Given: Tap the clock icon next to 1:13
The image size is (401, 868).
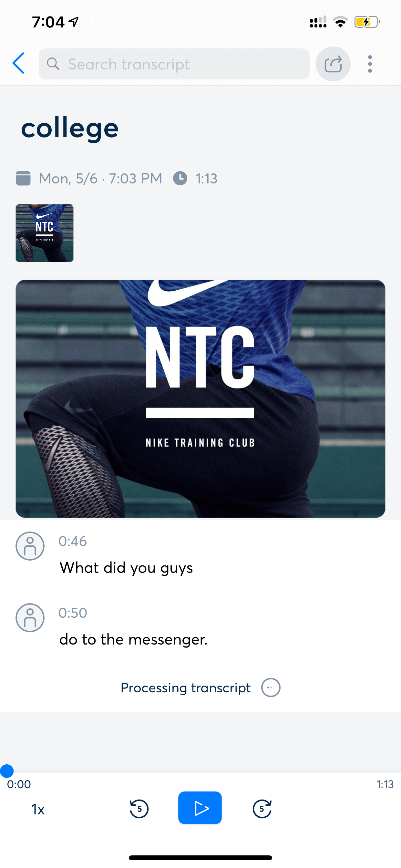Looking at the screenshot, I should (180, 178).
